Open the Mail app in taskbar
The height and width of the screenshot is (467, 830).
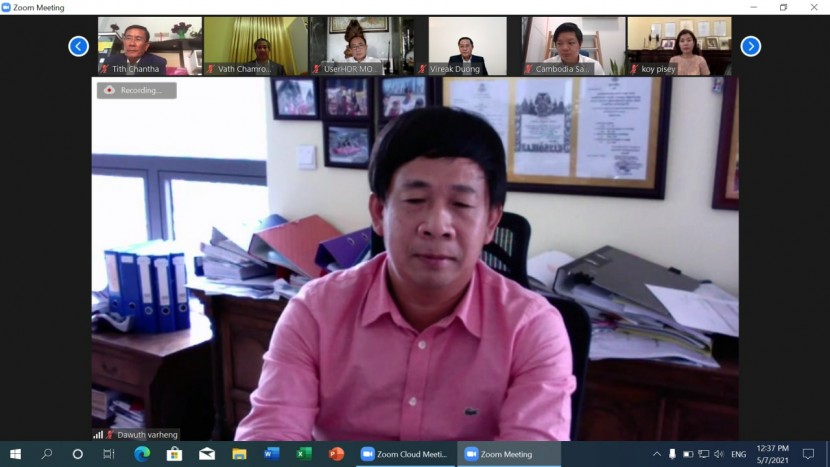[x=207, y=454]
